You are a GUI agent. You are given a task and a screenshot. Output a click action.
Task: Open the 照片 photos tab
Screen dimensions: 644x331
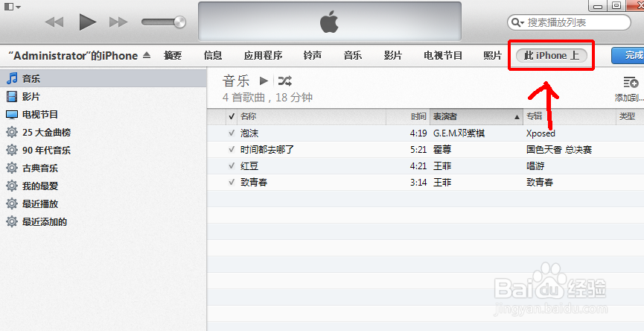[492, 55]
